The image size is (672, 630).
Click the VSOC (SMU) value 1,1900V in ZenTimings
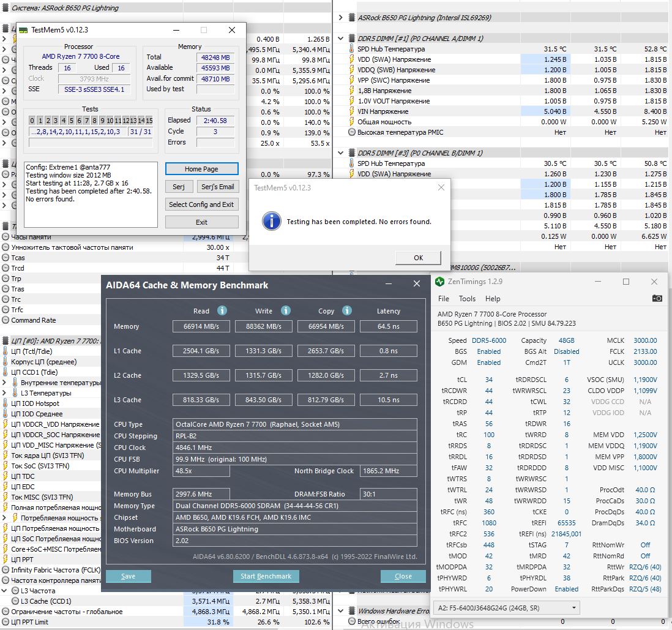tap(645, 380)
